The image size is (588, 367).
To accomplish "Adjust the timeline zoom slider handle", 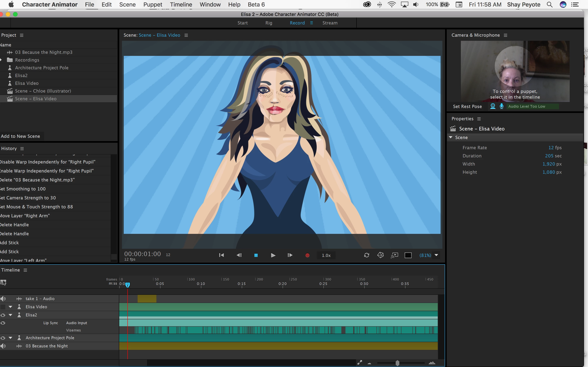I will pyautogui.click(x=397, y=363).
